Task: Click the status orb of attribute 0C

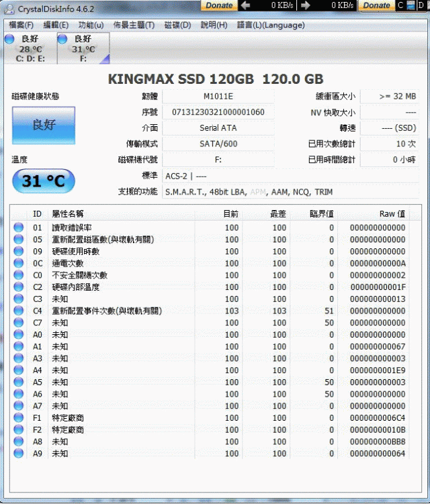Action: 19,263
